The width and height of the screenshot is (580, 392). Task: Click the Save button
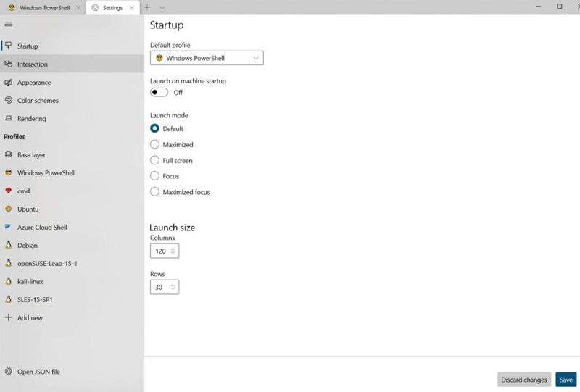tap(565, 380)
